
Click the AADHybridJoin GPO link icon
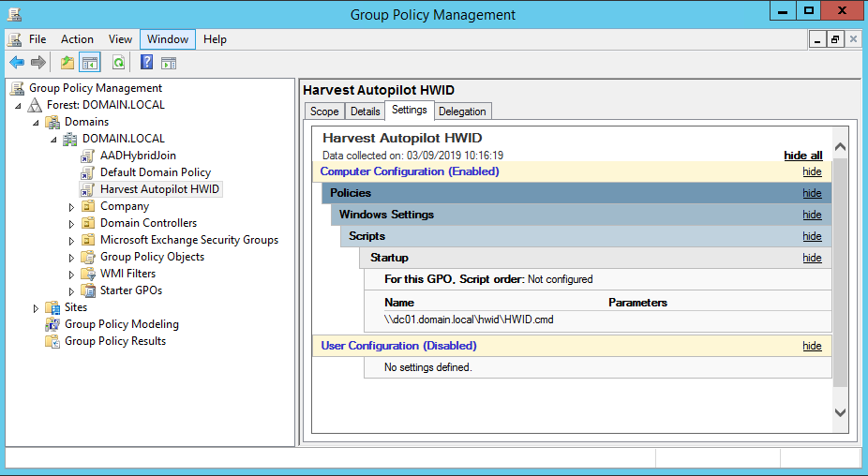click(87, 156)
